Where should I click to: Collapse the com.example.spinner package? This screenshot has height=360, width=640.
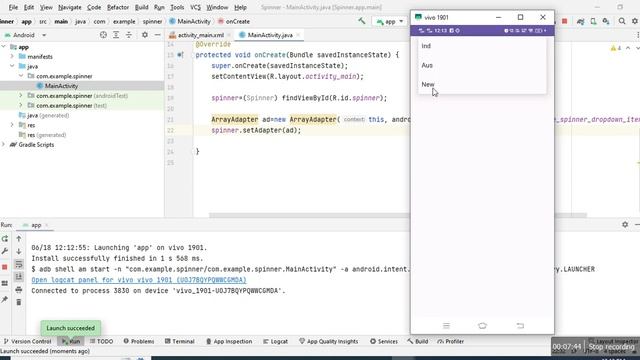tap(21, 76)
